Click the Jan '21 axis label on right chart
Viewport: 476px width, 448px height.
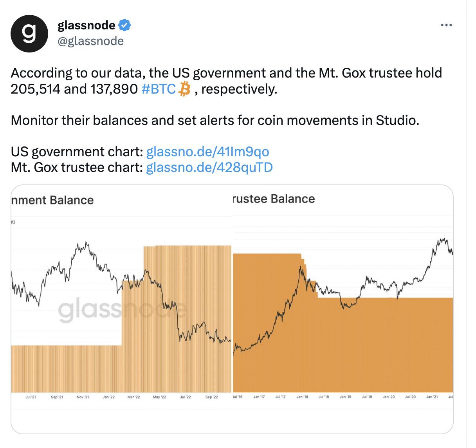tap(433, 396)
